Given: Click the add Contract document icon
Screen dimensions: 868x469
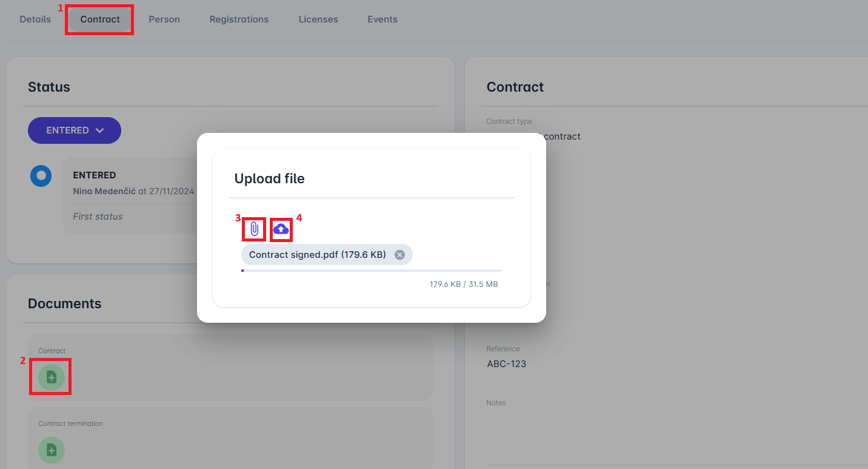Looking at the screenshot, I should 52,377.
